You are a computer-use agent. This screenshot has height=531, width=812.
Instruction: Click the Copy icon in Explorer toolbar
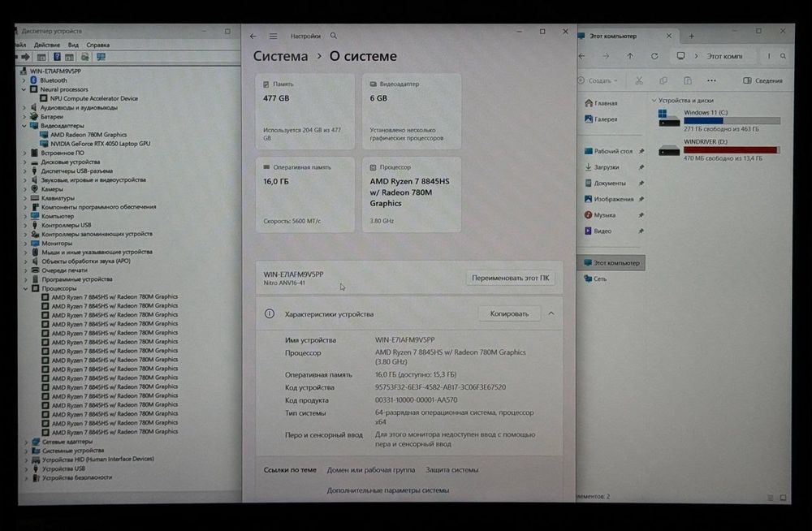(663, 80)
